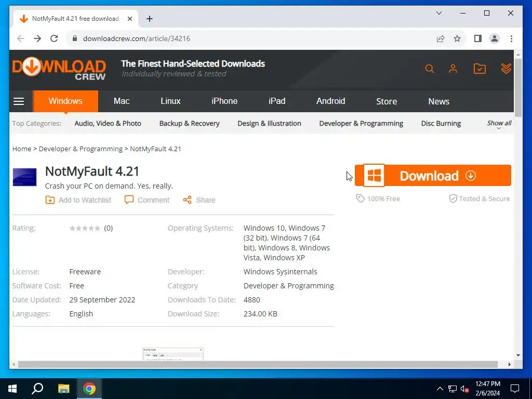Open Backup & Recovery category
Image resolution: width=532 pixels, height=399 pixels.
tap(189, 124)
